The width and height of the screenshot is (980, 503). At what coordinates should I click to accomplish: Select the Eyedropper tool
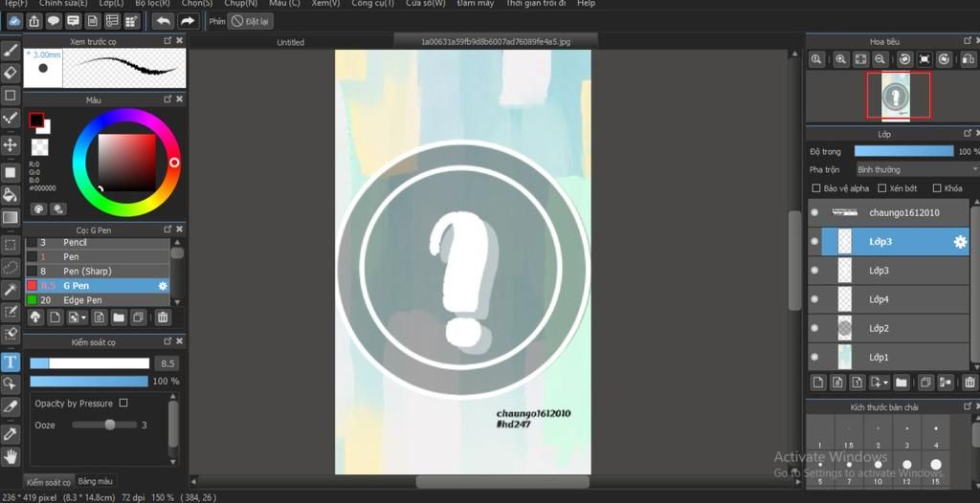point(11,433)
